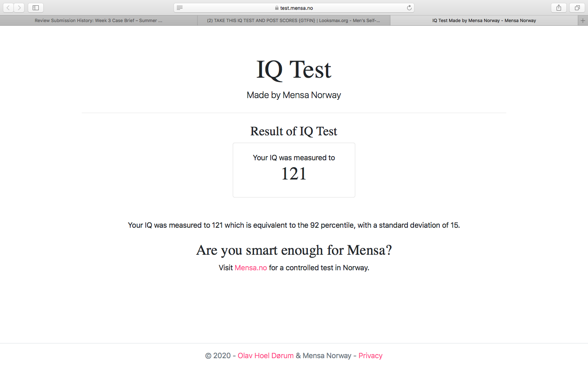Click 'Your IQ was measured to' card label
This screenshot has width=588, height=368.
(x=294, y=158)
